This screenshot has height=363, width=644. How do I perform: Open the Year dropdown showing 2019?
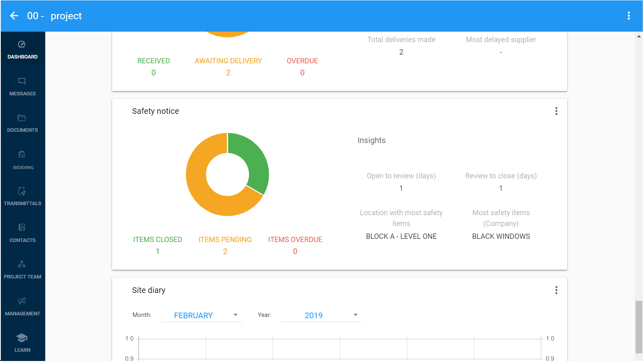coord(321,315)
